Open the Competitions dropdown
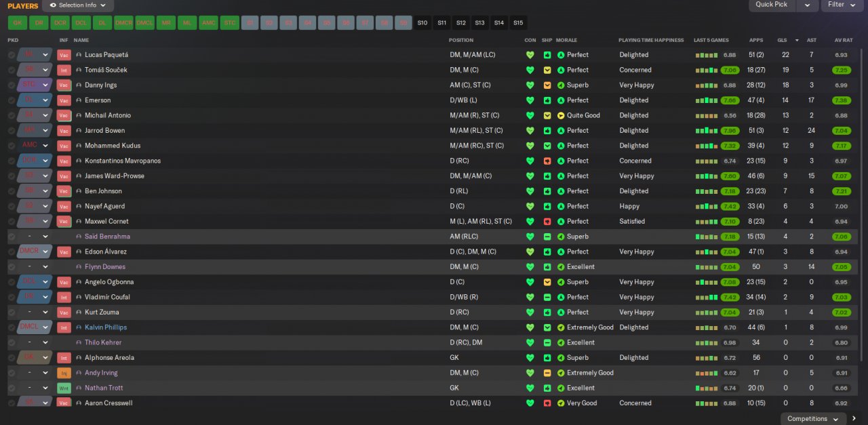 pos(813,419)
